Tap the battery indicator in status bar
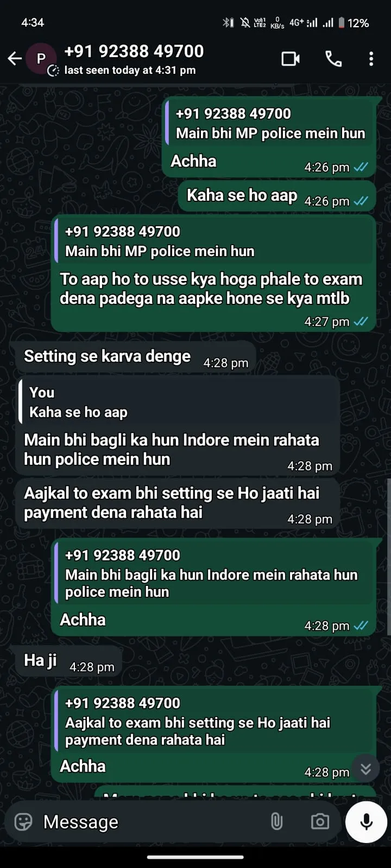 342,23
